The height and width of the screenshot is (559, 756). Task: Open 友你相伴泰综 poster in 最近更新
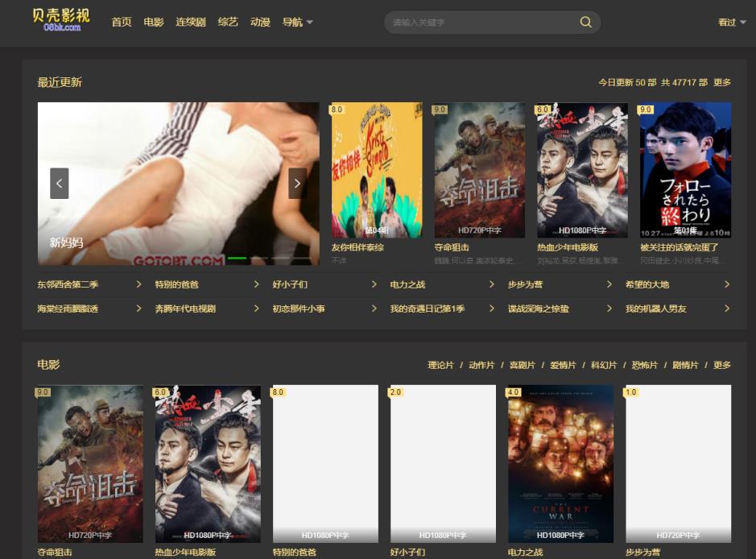[377, 170]
